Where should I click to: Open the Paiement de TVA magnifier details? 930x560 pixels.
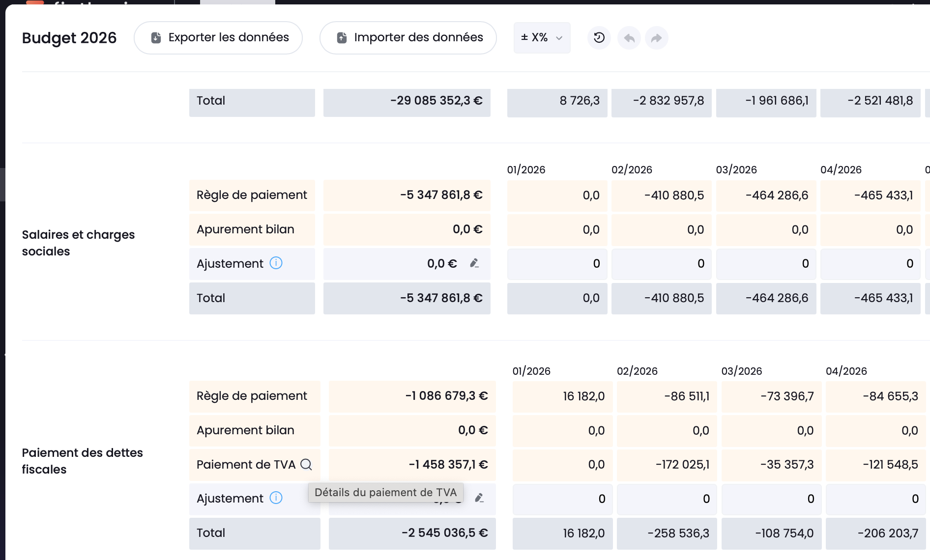(x=306, y=464)
